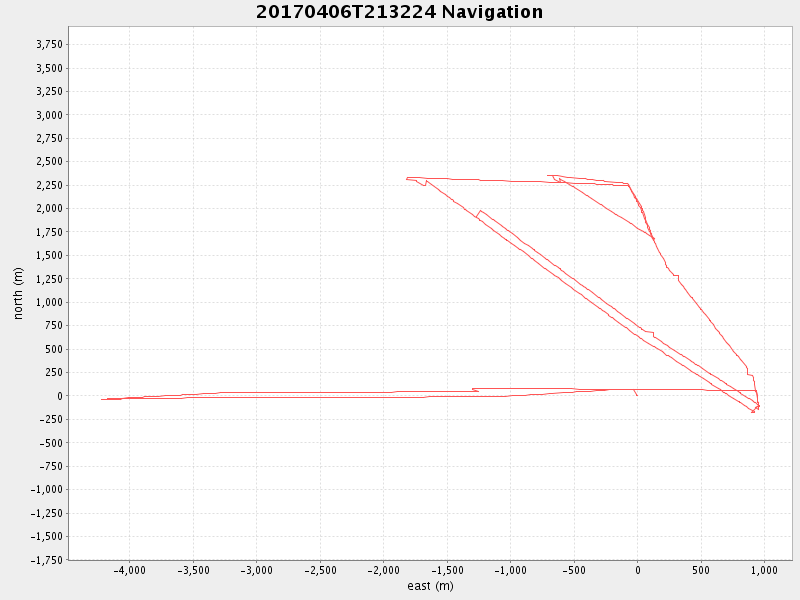Screen dimensions: 800x600
Task: Click the chart title '20170406T213224 Navigation'
Action: coord(400,12)
